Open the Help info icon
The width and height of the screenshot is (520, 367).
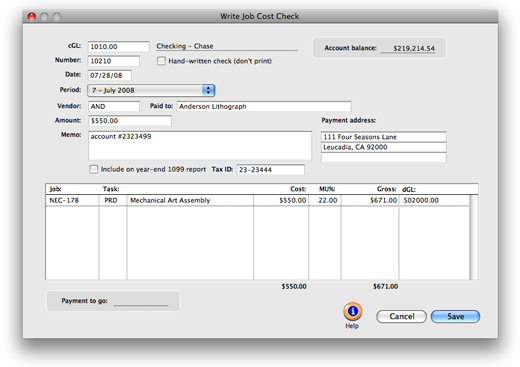click(352, 311)
